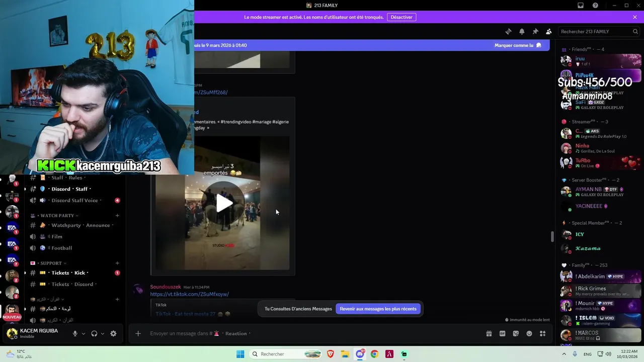Click Revenir aux messages les plus récents

click(378, 309)
